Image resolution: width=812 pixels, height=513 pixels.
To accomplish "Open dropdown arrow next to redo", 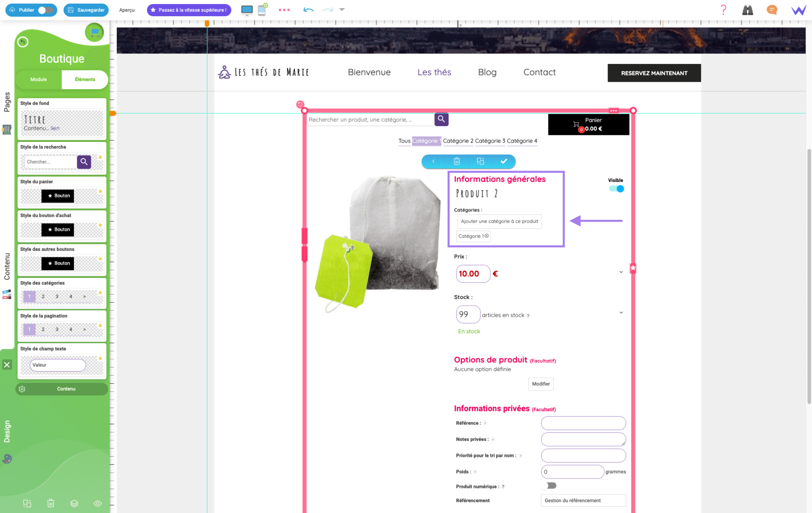I will click(342, 10).
